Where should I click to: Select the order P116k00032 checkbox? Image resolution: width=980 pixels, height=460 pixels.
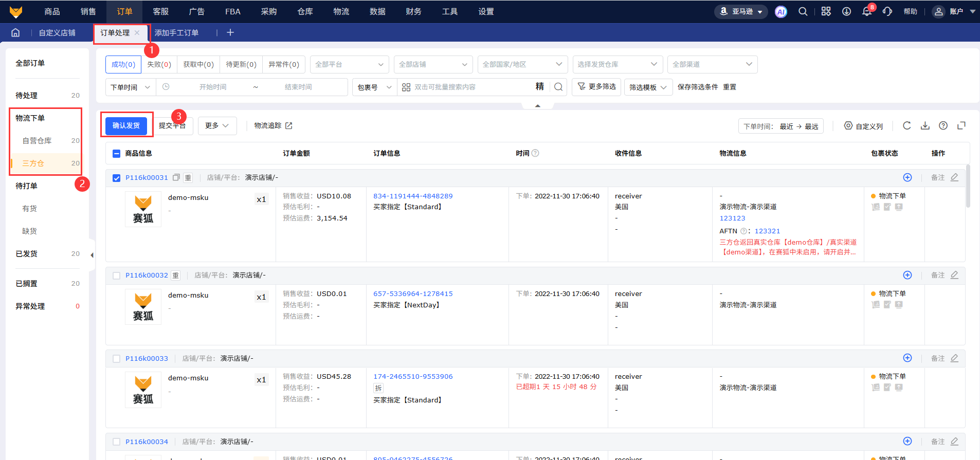click(x=117, y=275)
